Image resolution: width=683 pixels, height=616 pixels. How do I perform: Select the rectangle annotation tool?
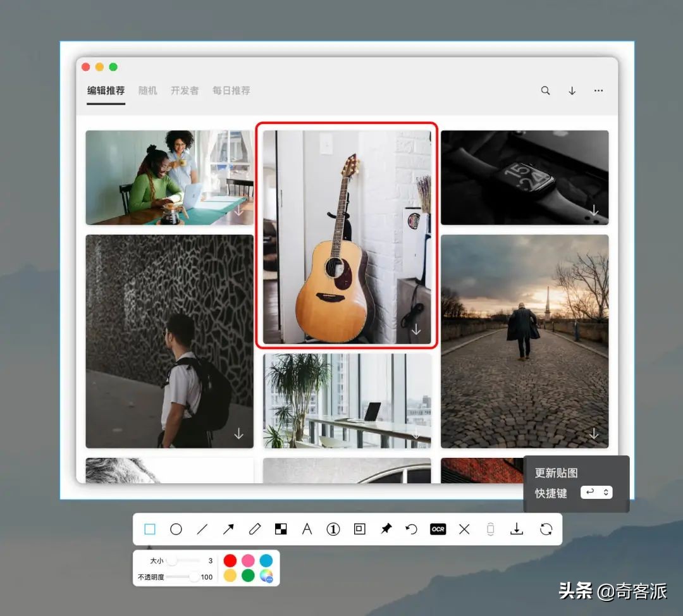coord(151,529)
